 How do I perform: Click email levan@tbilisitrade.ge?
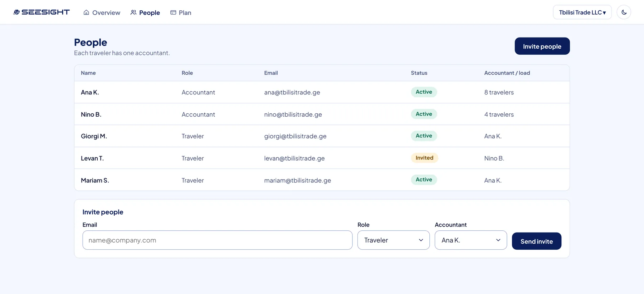(x=294, y=158)
